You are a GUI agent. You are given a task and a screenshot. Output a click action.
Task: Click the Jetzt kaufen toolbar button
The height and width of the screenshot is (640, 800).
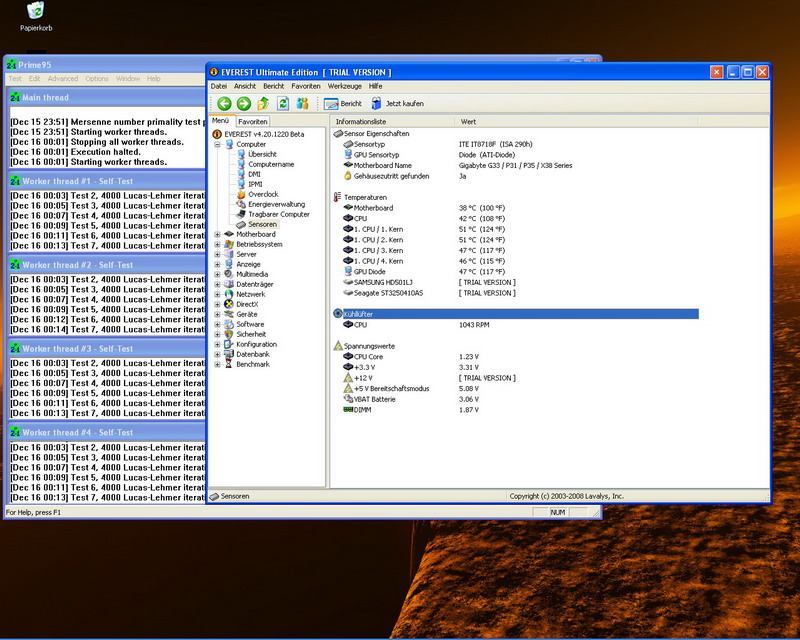point(397,104)
